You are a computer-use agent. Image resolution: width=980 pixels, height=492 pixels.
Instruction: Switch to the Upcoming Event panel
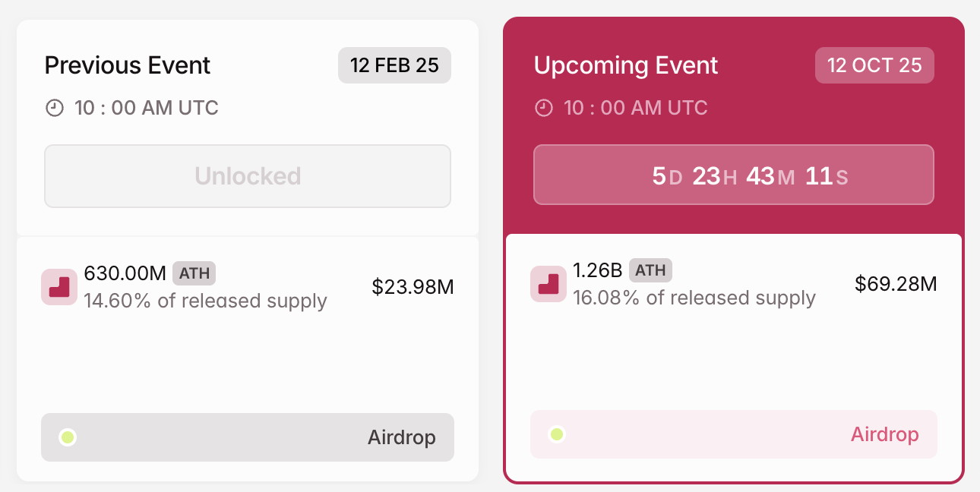(626, 65)
